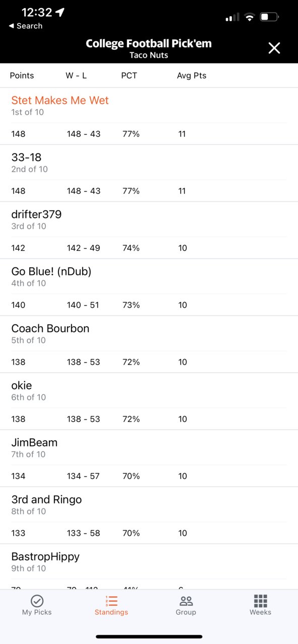This screenshot has width=298, height=644.
Task: Tap the Group people icon
Action: [x=186, y=601]
